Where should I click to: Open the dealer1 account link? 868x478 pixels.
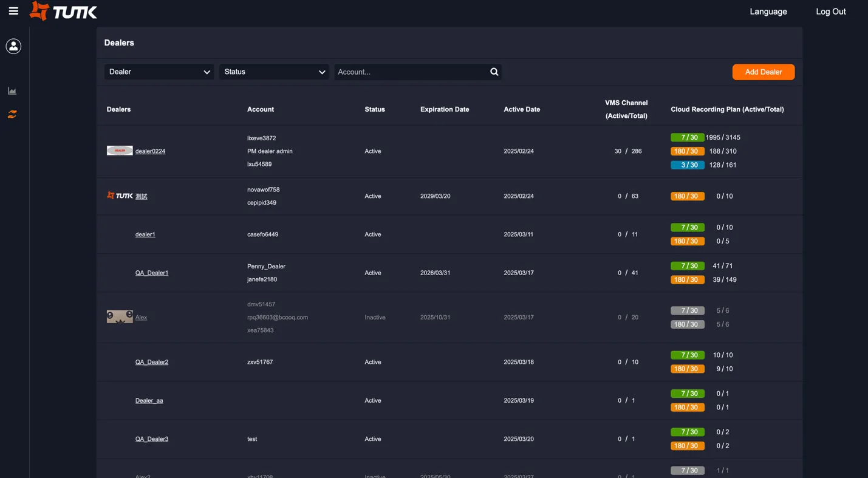[x=145, y=234]
